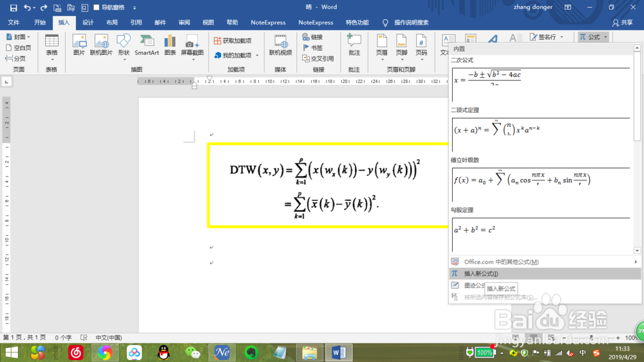This screenshot has height=362, width=644.
Task: Insert a 分页 page break
Action: [15, 59]
